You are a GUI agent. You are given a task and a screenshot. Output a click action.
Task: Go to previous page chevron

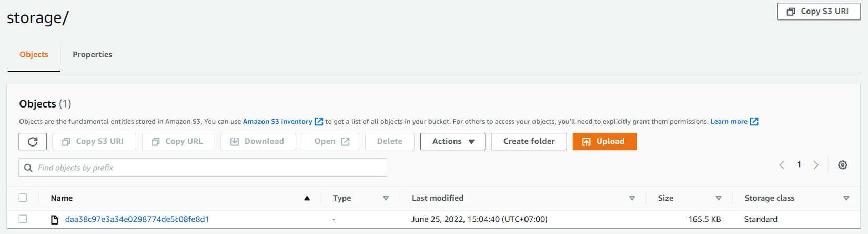pyautogui.click(x=782, y=165)
